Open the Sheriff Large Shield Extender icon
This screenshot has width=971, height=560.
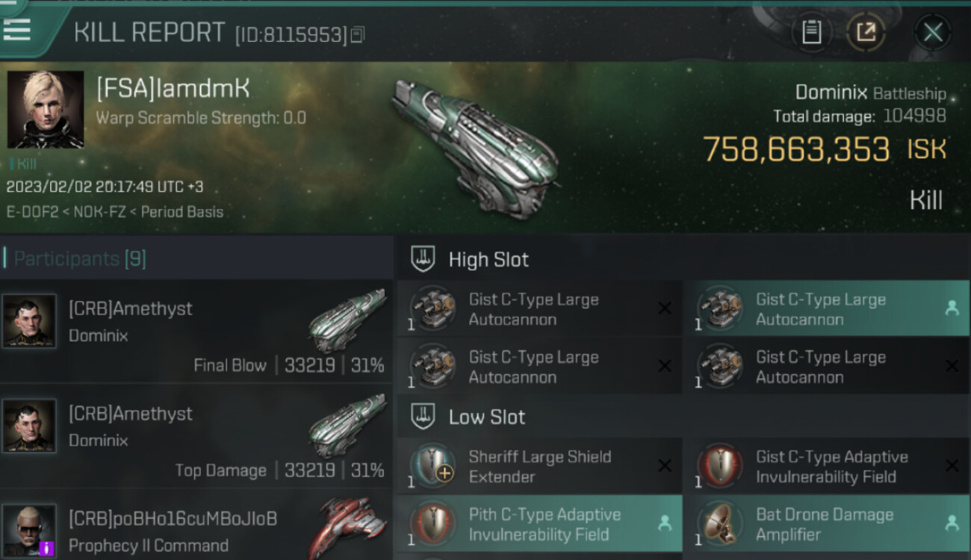(x=433, y=464)
